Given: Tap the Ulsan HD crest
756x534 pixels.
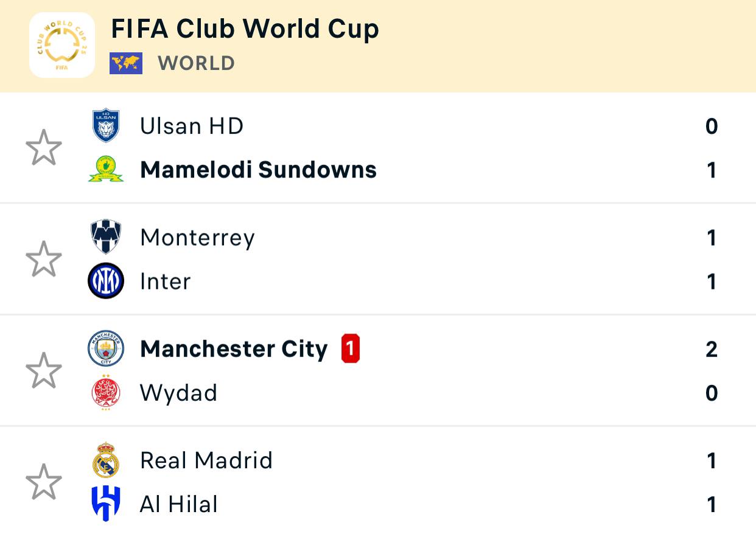Looking at the screenshot, I should 106,126.
